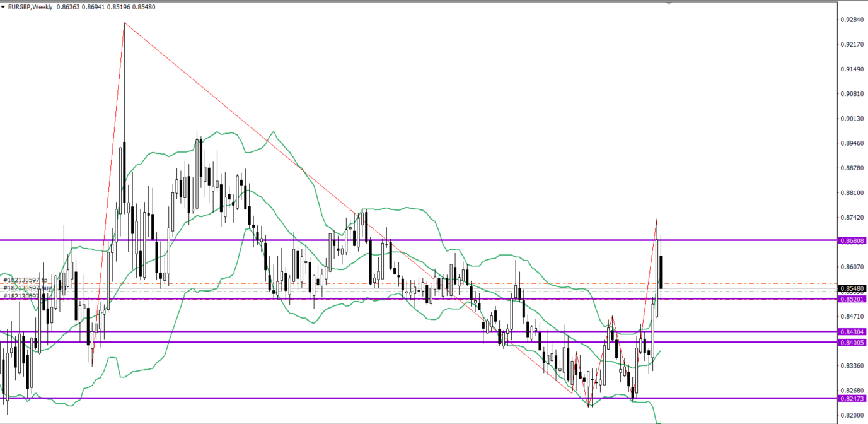Select the latest black weekly candle at far right
The image size is (868, 424).
(x=661, y=271)
